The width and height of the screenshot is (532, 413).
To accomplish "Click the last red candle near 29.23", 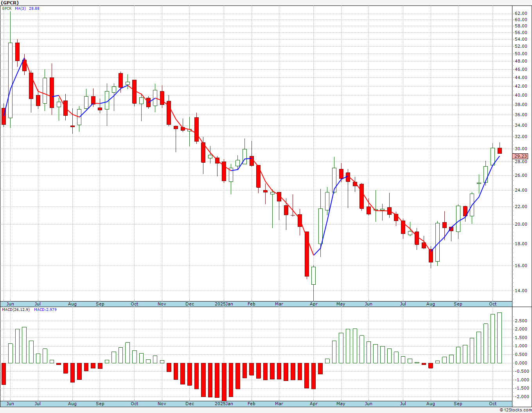I will pos(500,151).
